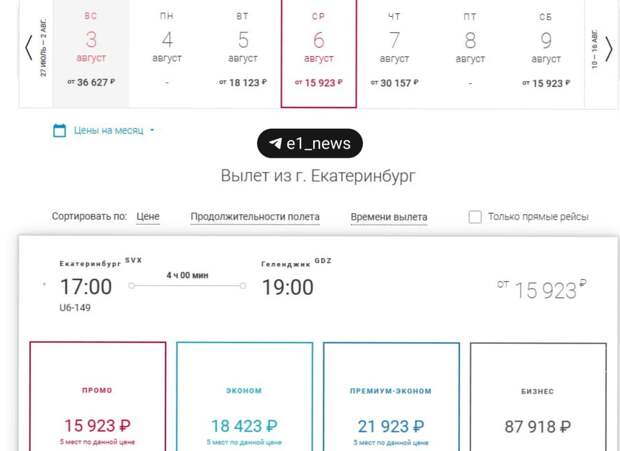Select Wednesday 6 August date tab
Image resolution: width=620 pixels, height=451 pixels.
point(319,53)
